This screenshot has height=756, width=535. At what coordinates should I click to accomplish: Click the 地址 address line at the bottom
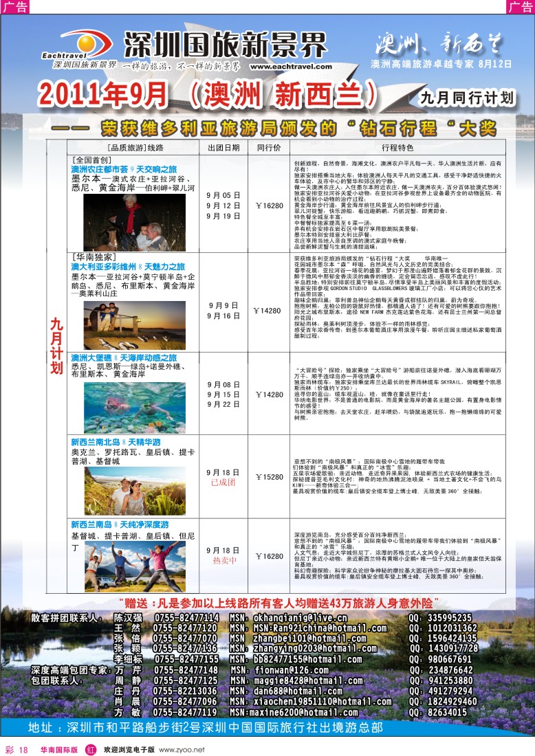(x=206, y=728)
